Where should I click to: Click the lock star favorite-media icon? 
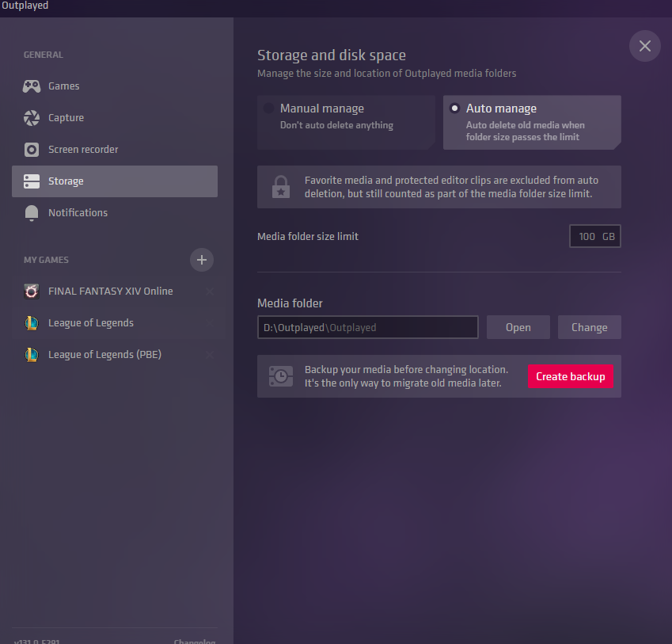coord(281,187)
